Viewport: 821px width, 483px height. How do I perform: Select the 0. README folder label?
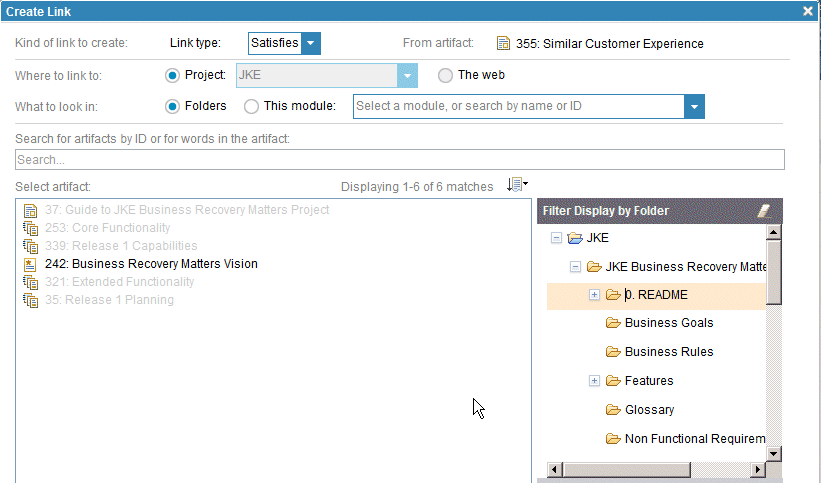coord(657,295)
